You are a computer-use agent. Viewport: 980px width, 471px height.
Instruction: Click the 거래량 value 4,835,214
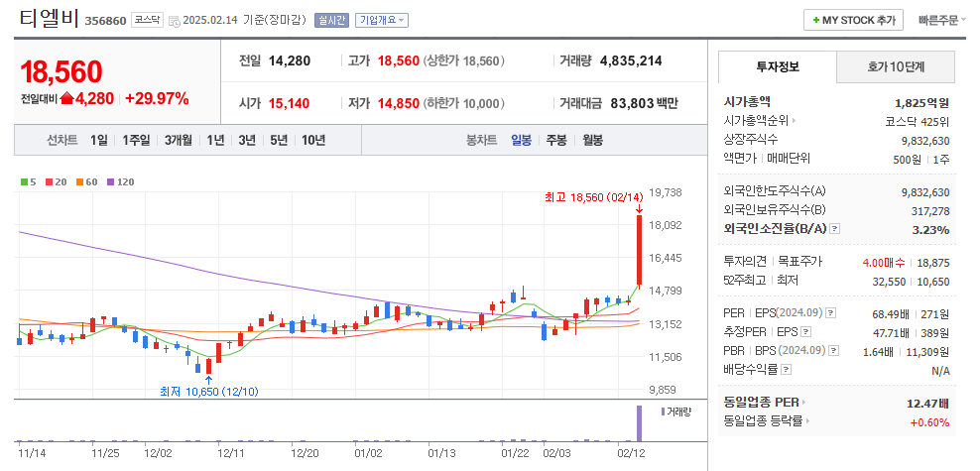(631, 61)
